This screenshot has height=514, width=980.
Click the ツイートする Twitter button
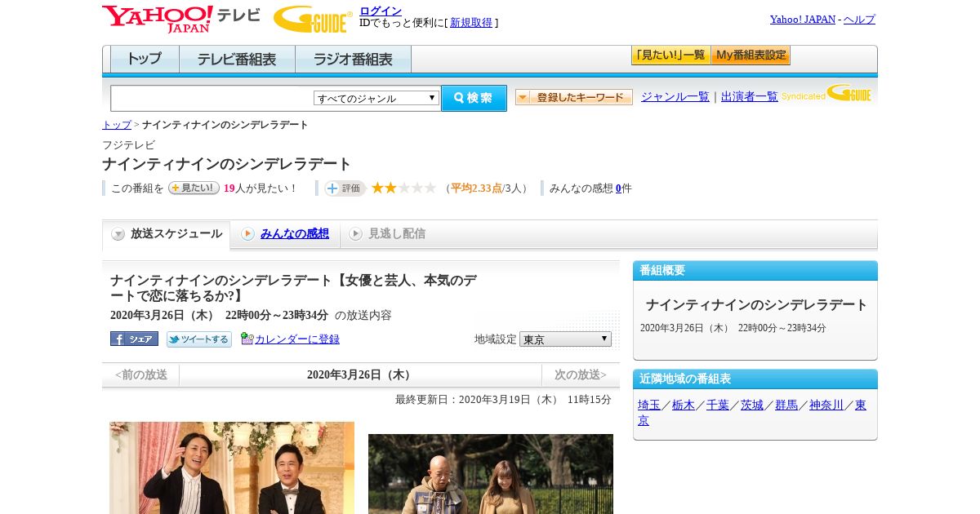coord(199,339)
